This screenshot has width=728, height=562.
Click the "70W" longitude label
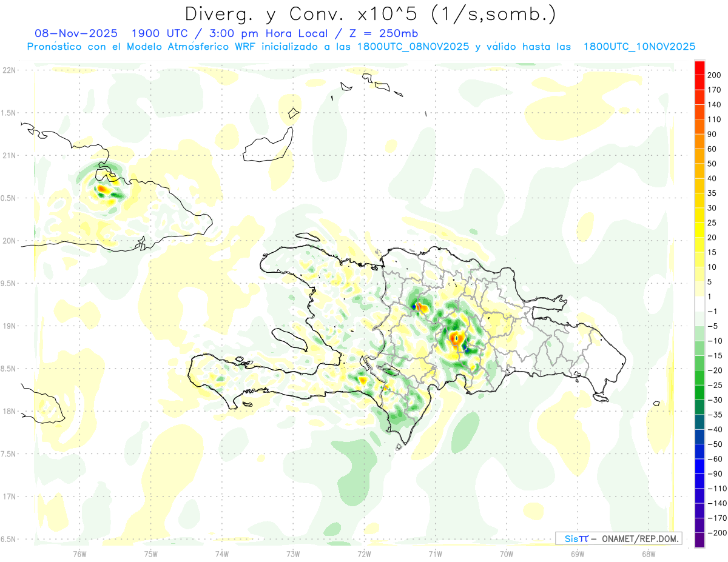(x=506, y=554)
